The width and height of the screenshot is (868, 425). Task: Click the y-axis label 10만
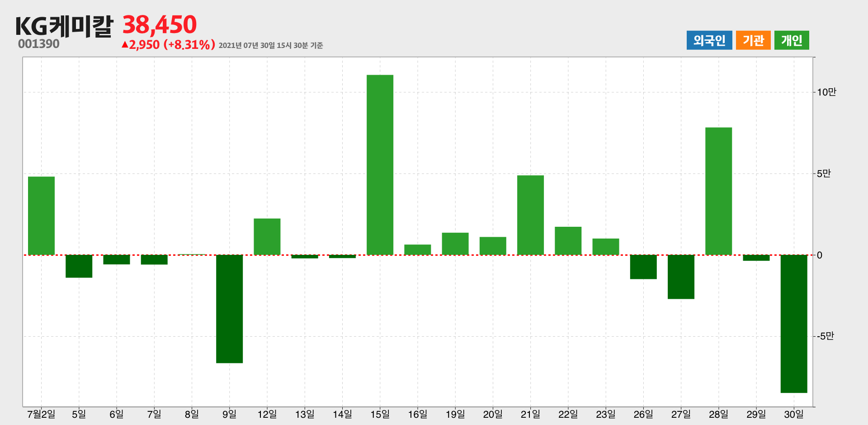[x=826, y=92]
